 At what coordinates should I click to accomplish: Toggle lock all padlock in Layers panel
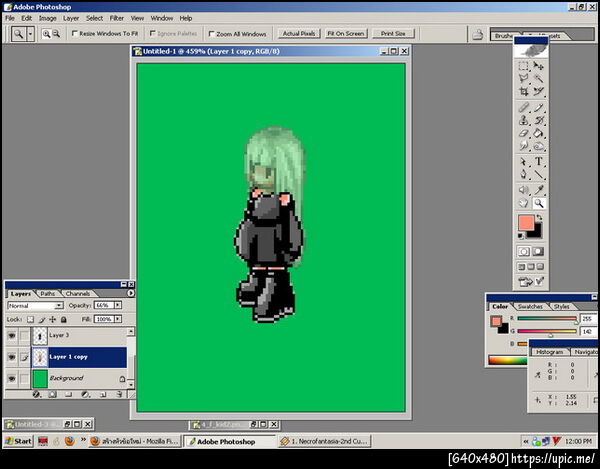[64, 319]
